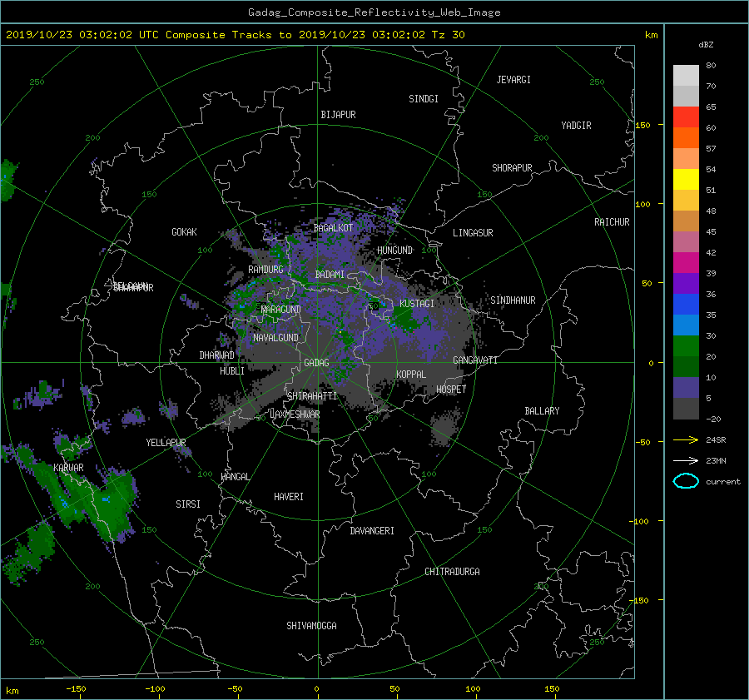Select the yellow swatch between 54 and 51 dBZ
The height and width of the screenshot is (700, 749).
(x=686, y=179)
